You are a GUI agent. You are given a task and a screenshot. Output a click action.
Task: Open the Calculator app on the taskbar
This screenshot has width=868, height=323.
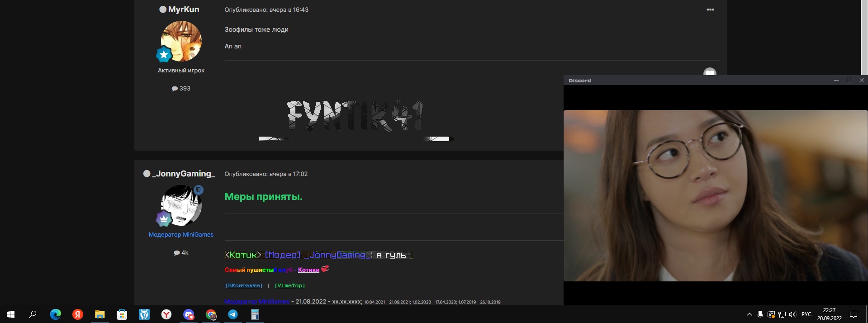[x=255, y=314]
